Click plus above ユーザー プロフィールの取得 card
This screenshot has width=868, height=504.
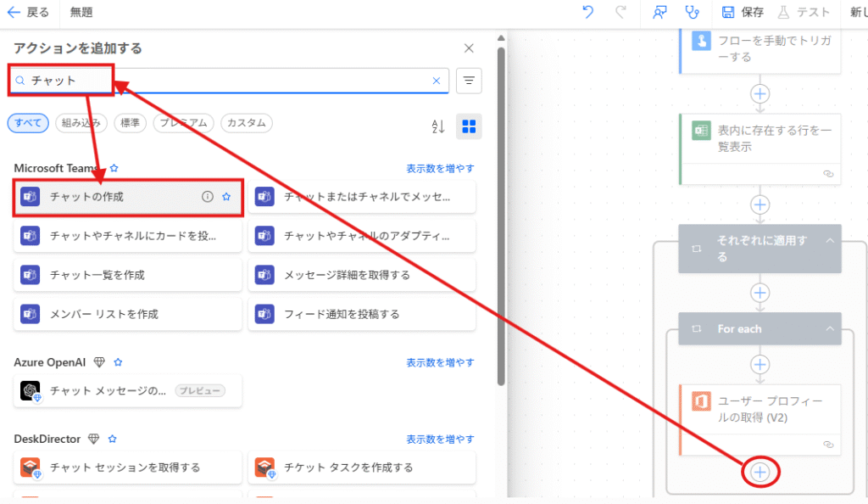[x=760, y=365]
